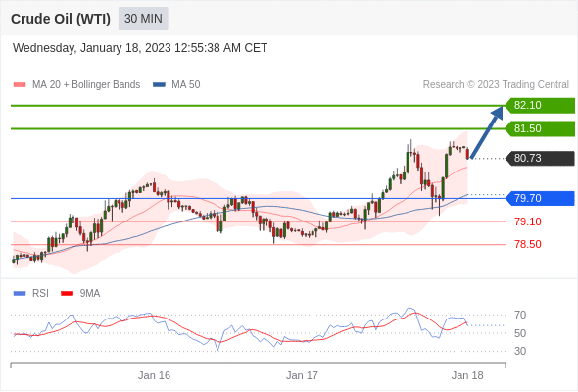Click the blue upward trend arrow
This screenshot has height=392, width=578.
tap(487, 132)
